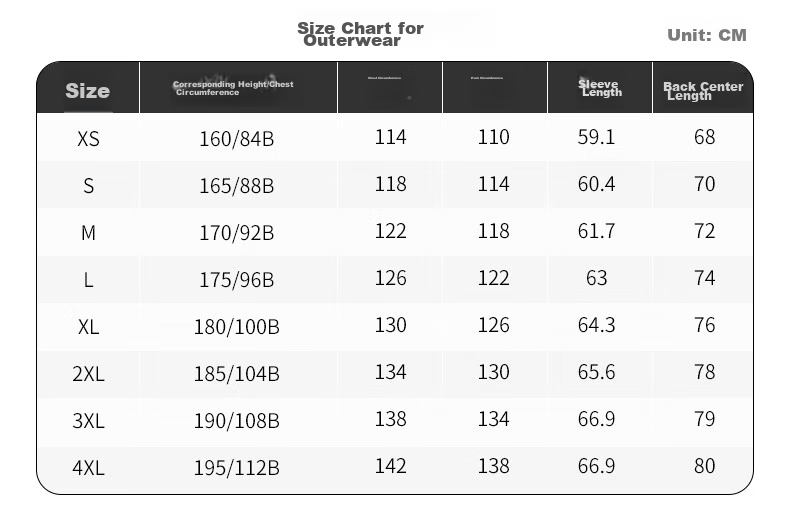Click the 195/112B height/chest cell
790x523 pixels.
pos(236,468)
